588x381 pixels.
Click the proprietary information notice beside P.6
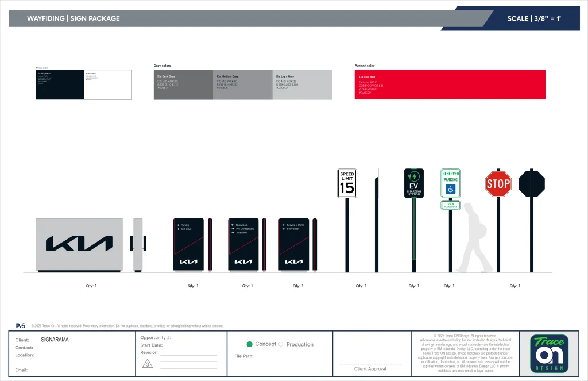pos(127,326)
